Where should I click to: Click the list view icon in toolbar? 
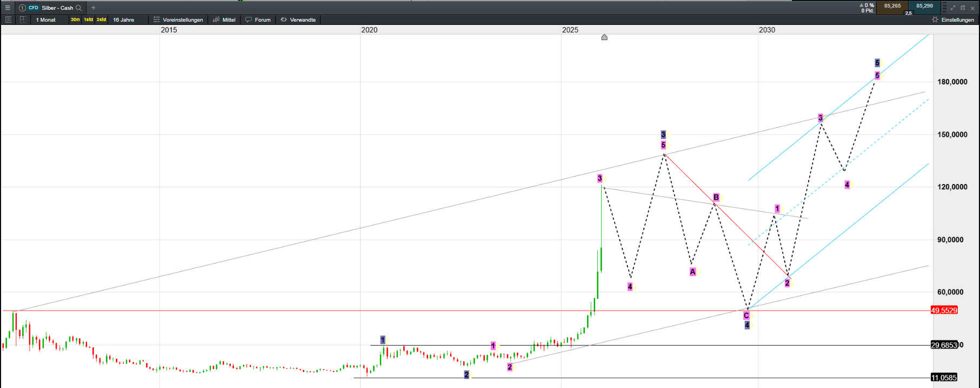(x=8, y=19)
